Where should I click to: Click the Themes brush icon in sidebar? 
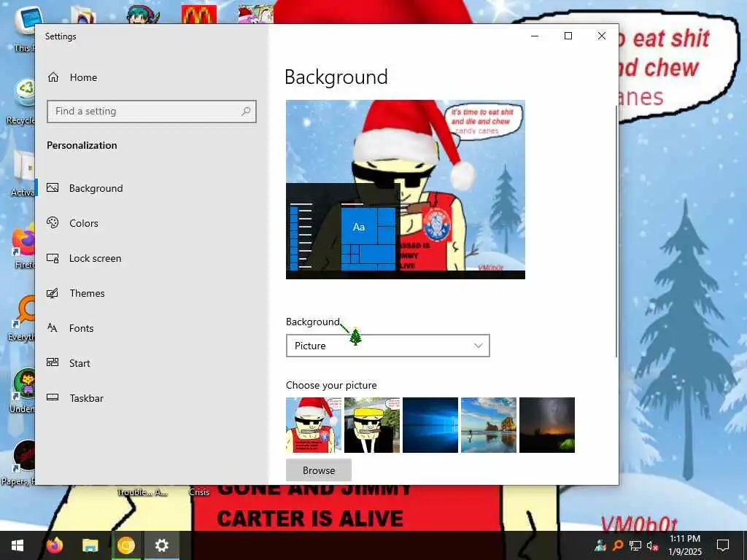click(53, 293)
